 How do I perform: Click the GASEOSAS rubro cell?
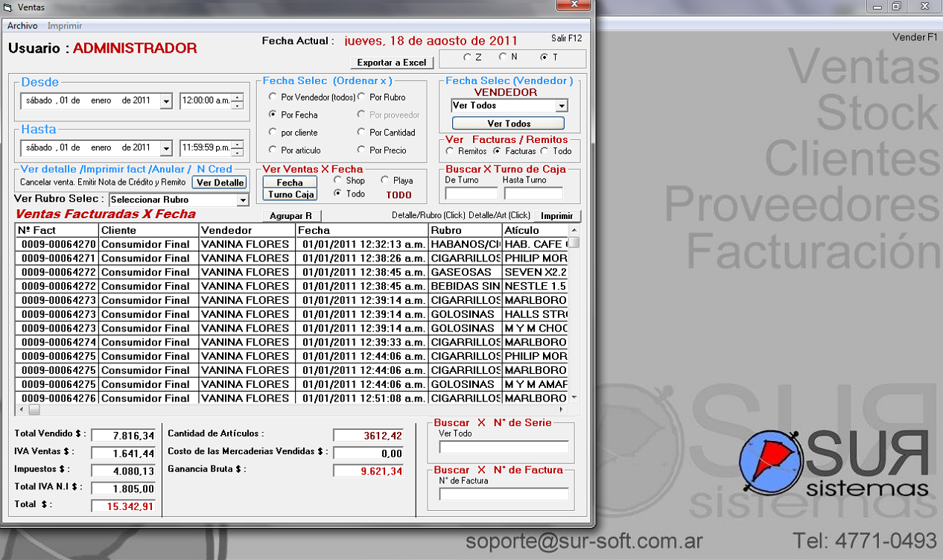click(x=465, y=273)
